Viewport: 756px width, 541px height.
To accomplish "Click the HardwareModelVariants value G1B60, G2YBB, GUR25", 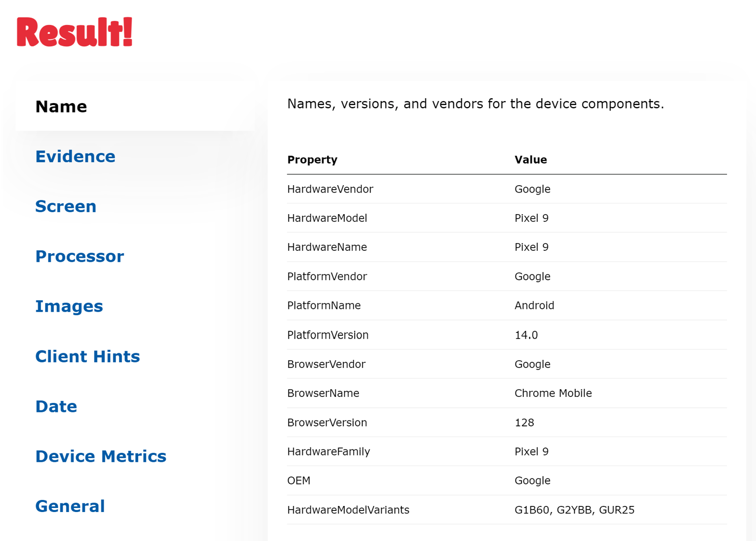I will coord(574,510).
